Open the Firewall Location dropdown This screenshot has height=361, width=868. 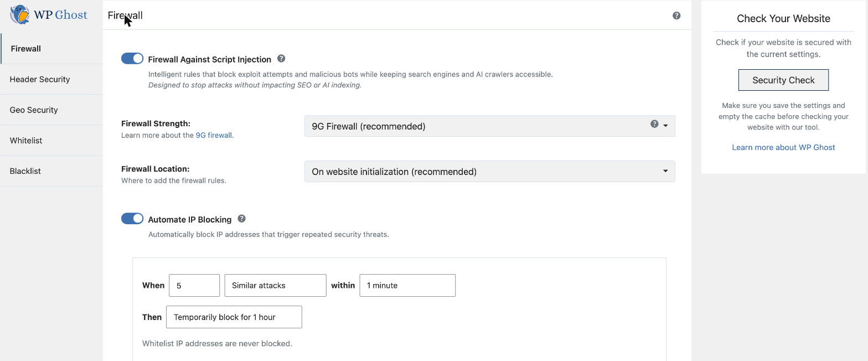[489, 172]
